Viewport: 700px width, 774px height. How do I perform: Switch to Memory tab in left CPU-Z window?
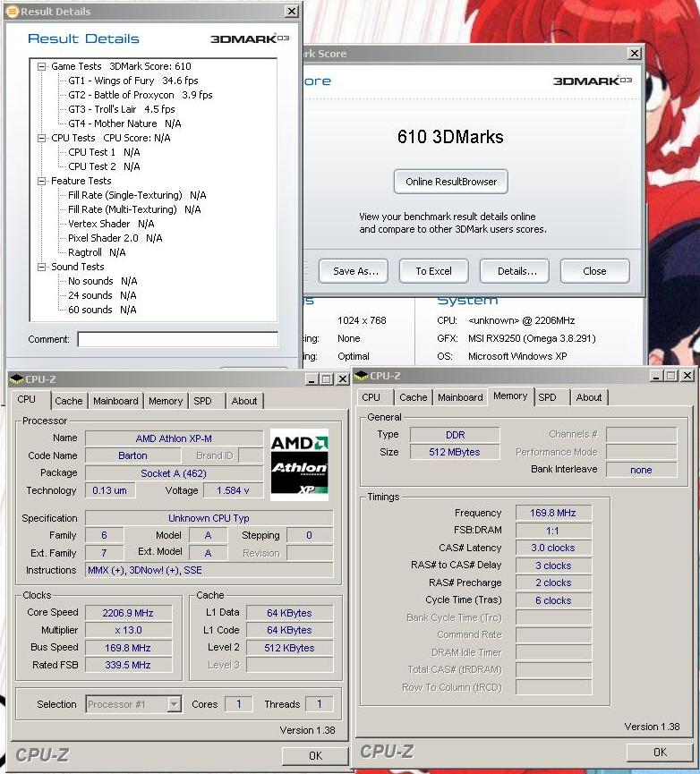click(166, 401)
